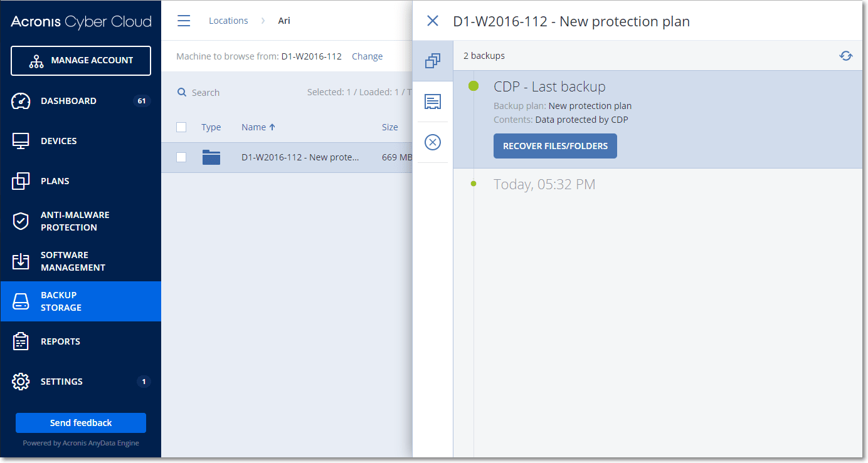Open Anti-malware Protection
868x463 pixels.
tap(75, 221)
